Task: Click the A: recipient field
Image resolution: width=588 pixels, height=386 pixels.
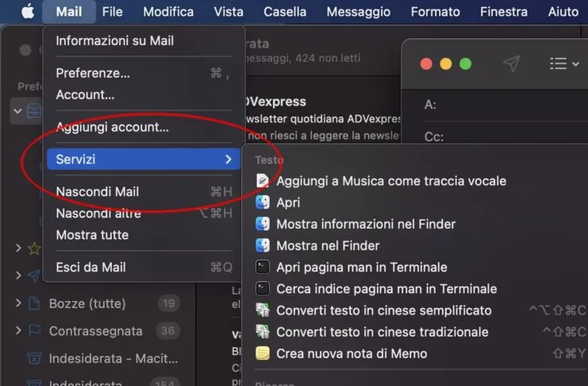Action: (x=505, y=105)
